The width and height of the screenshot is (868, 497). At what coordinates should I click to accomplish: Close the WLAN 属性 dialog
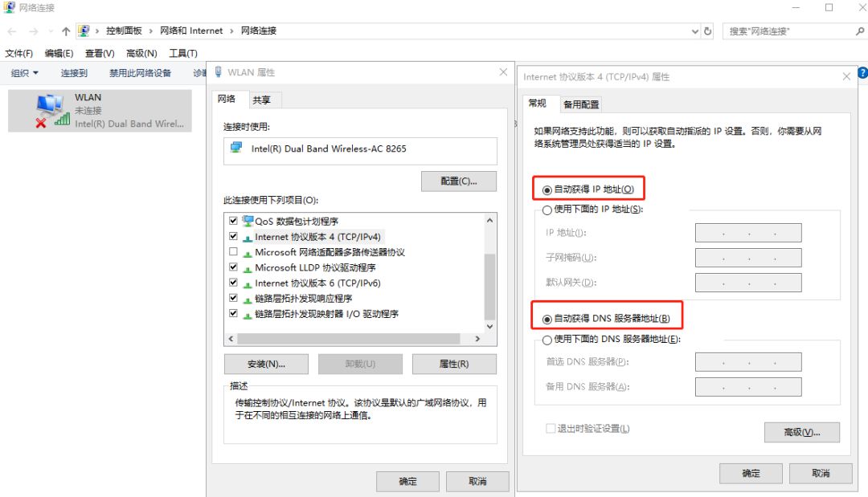coord(502,72)
